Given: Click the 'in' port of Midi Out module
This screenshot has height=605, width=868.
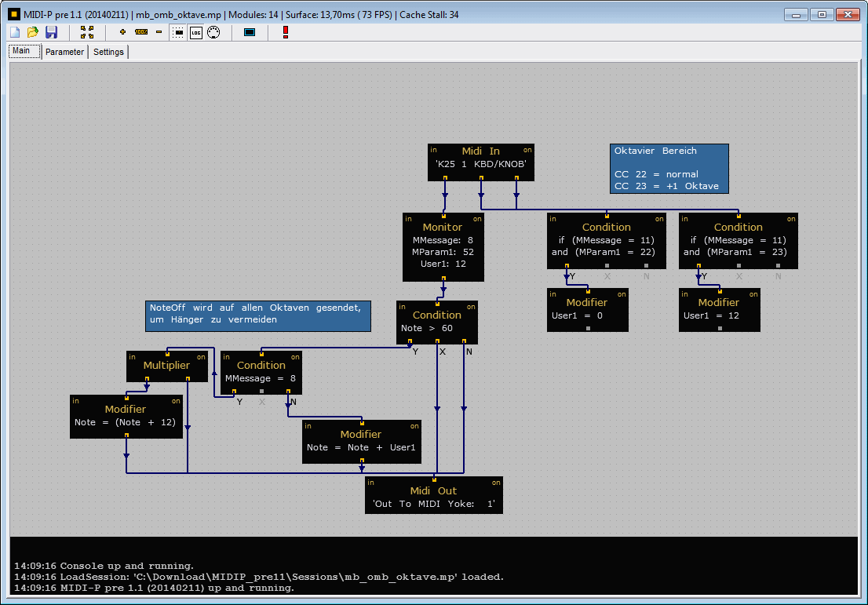Looking at the screenshot, I should click(371, 483).
